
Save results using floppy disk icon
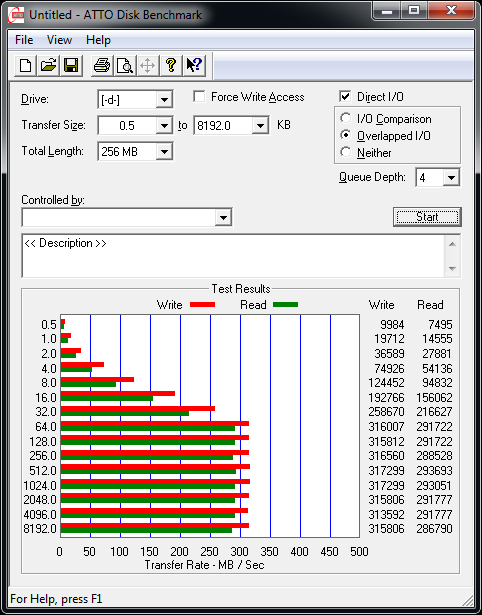pyautogui.click(x=71, y=65)
